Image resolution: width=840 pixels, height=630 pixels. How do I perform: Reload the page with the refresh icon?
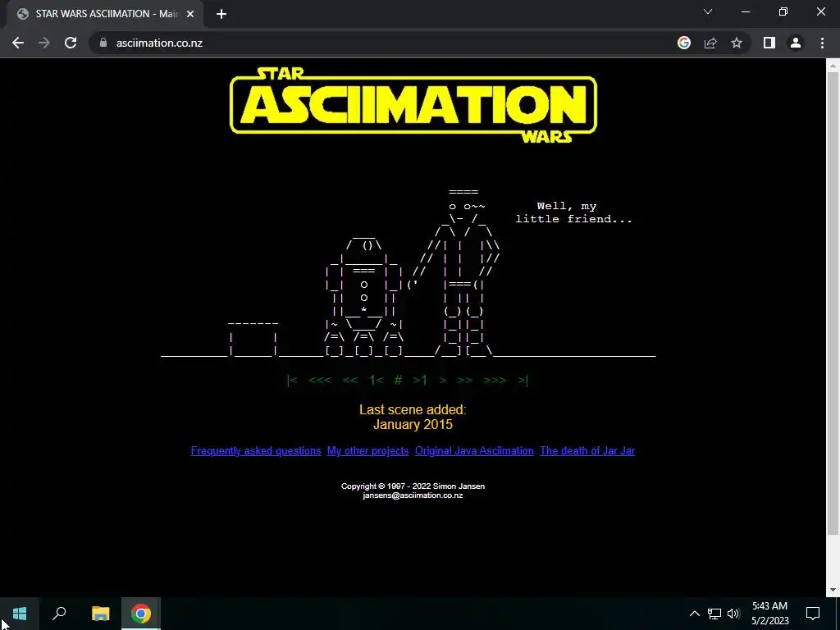click(x=71, y=43)
